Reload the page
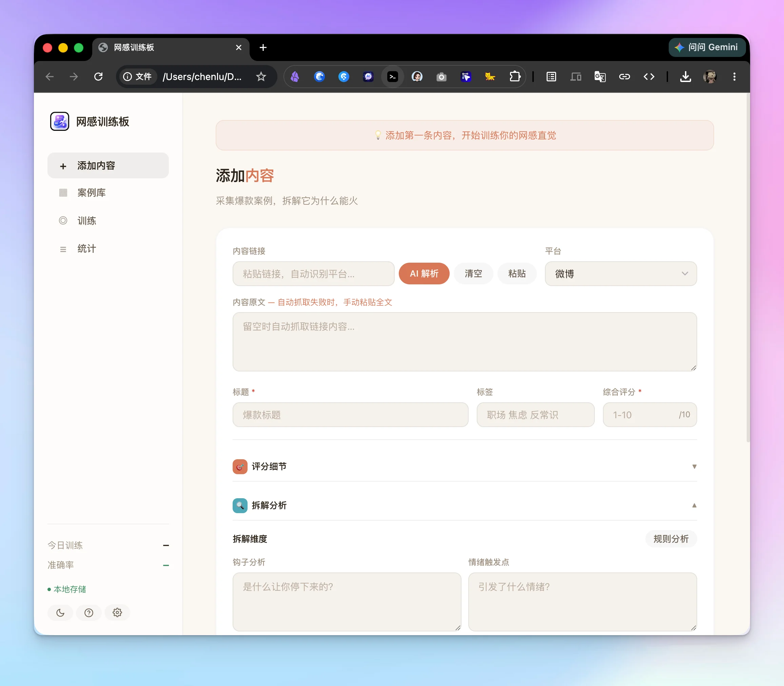784x686 pixels. [x=98, y=77]
